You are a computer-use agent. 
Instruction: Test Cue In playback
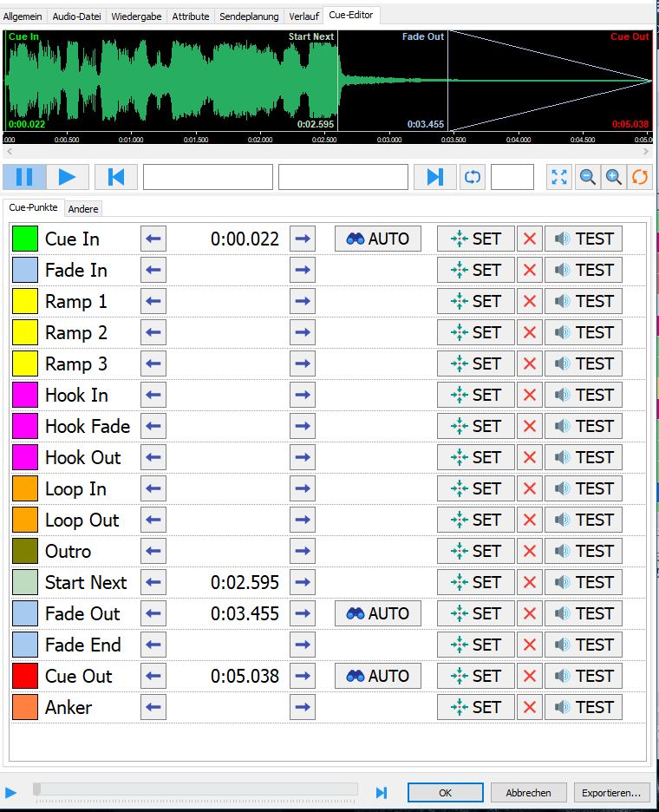[x=584, y=239]
